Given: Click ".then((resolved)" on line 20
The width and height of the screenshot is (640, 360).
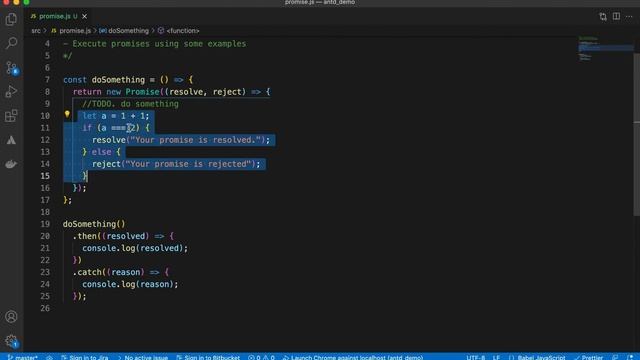Looking at the screenshot, I should [111, 236].
